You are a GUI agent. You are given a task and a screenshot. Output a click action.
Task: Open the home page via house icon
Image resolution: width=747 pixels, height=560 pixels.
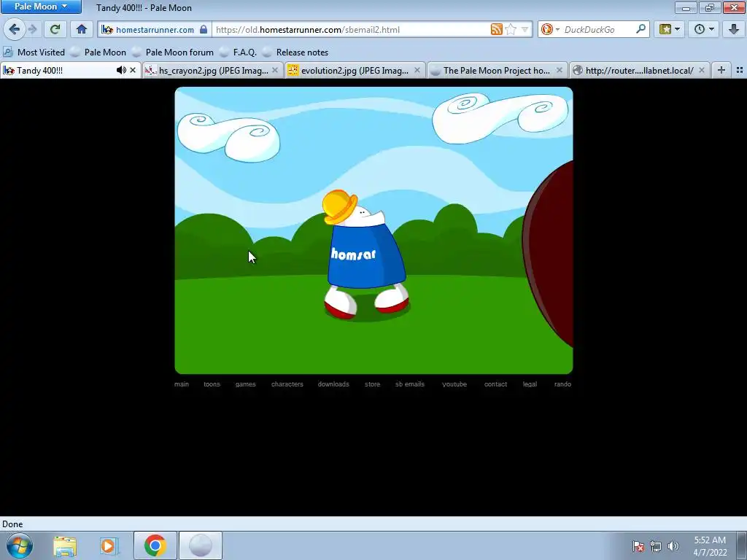[82, 29]
